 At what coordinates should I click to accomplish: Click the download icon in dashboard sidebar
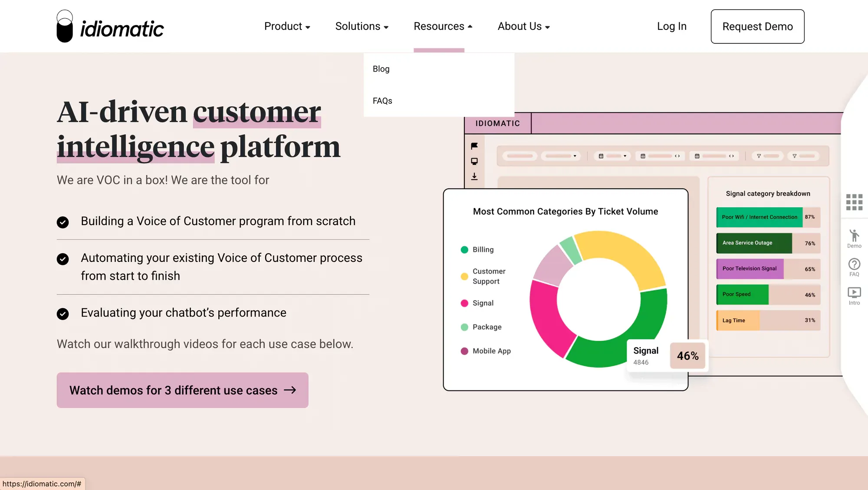click(474, 176)
